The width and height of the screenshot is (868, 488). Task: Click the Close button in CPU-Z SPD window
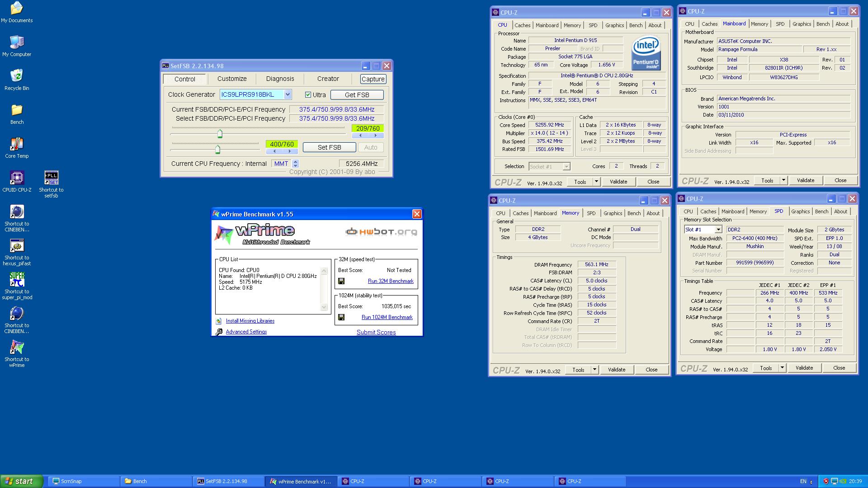[x=839, y=368]
